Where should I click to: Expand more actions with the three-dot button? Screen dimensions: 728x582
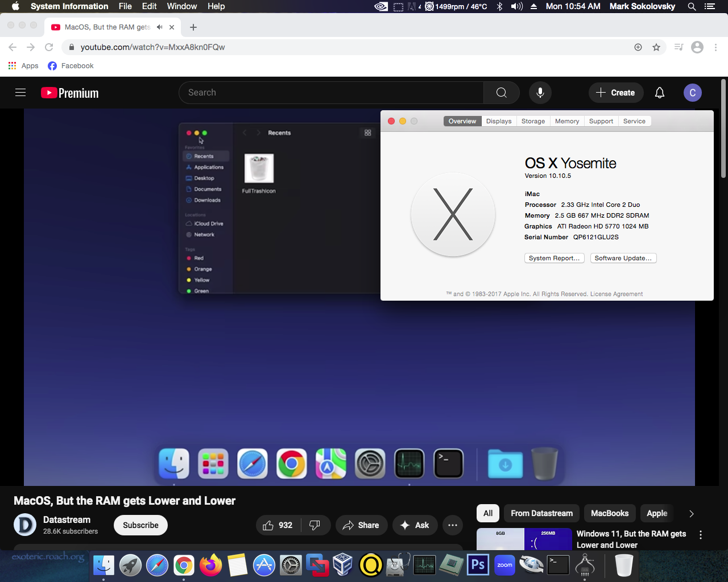click(x=452, y=525)
